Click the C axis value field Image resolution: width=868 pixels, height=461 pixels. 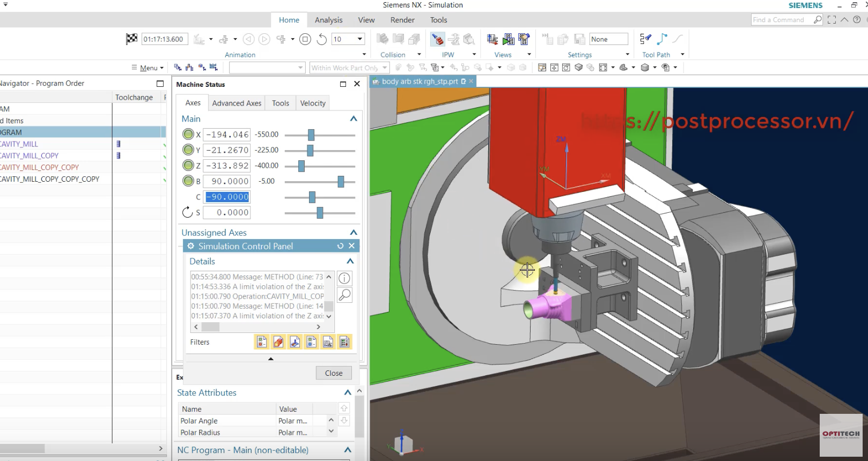(228, 197)
